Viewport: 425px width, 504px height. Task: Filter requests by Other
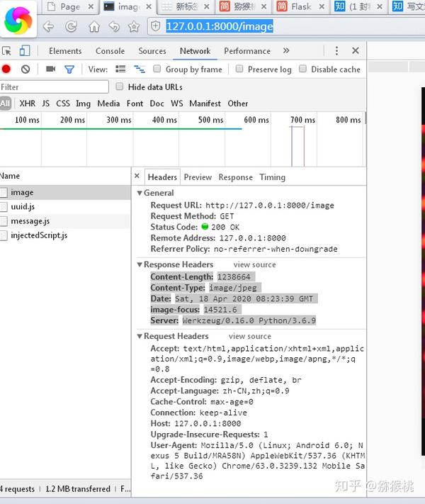(x=238, y=103)
